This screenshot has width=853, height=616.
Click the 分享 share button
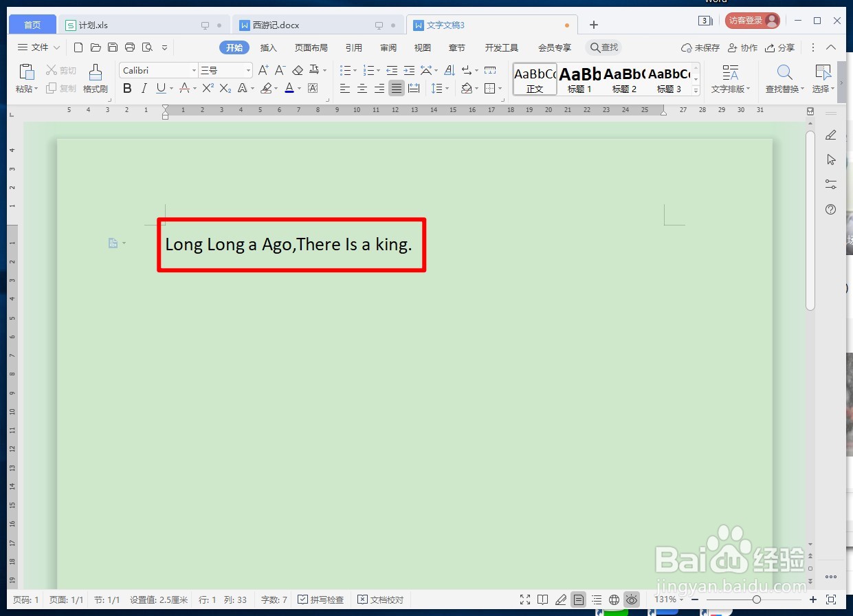[x=780, y=47]
